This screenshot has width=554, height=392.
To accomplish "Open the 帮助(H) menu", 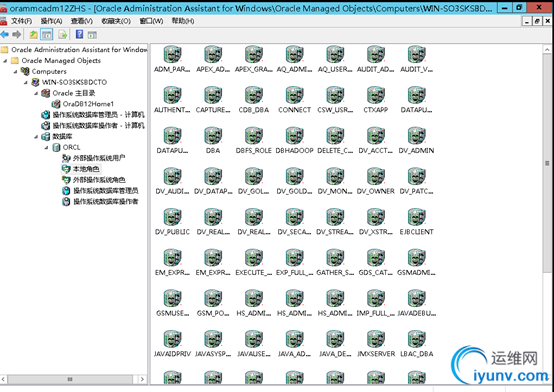I will coord(183,21).
